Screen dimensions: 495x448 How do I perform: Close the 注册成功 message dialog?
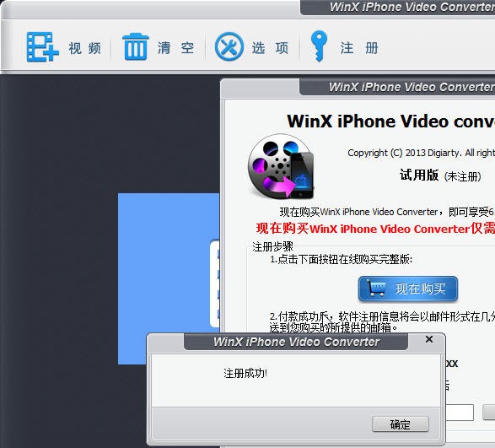pyautogui.click(x=429, y=339)
